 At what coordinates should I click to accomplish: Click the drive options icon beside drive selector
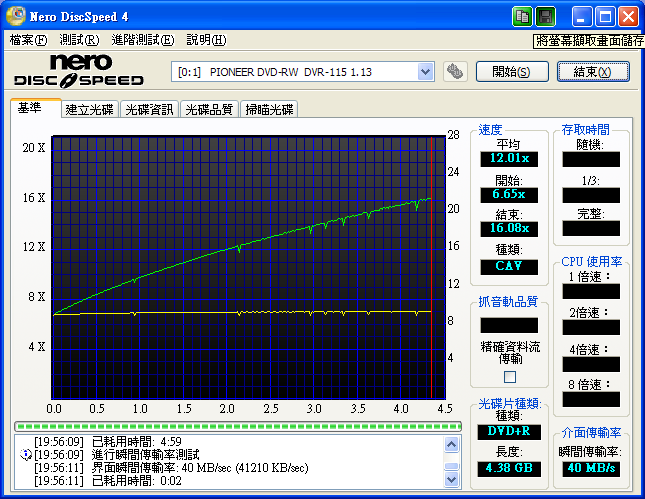pyautogui.click(x=454, y=72)
